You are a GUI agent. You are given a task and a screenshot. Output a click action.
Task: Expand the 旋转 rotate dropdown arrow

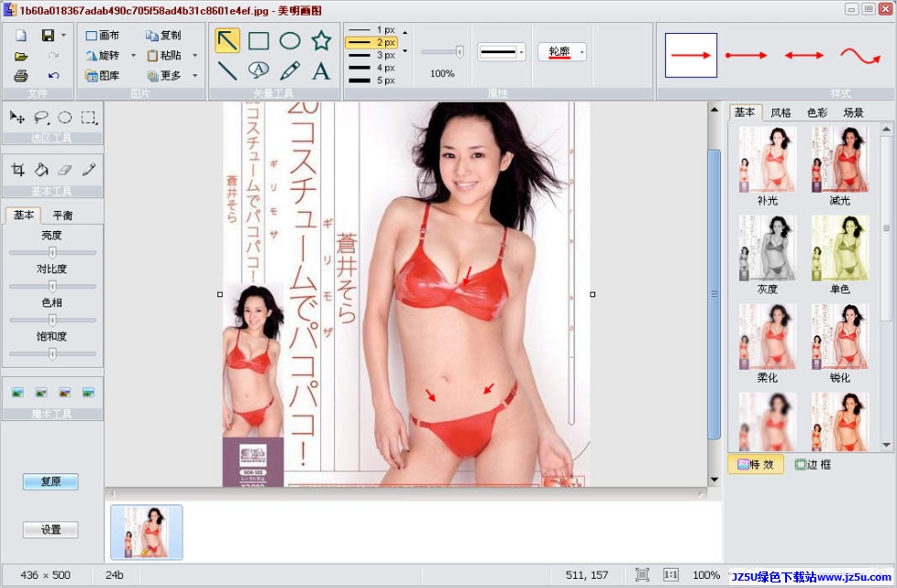point(133,55)
